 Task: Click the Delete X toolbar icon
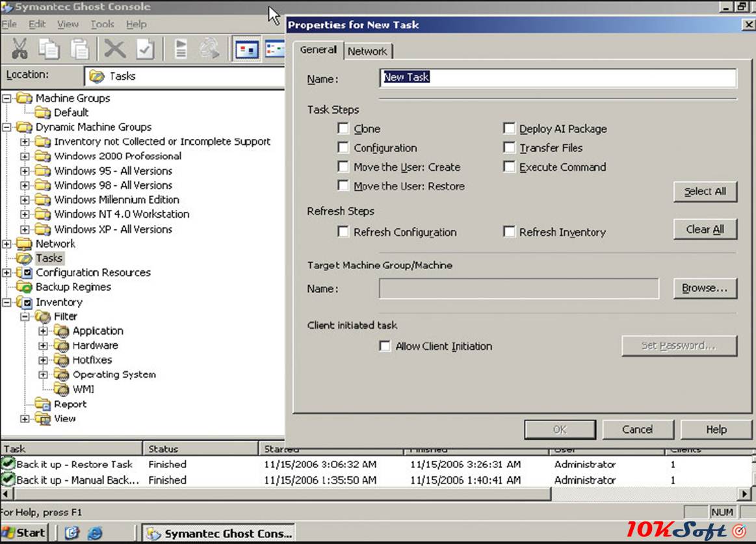click(115, 49)
